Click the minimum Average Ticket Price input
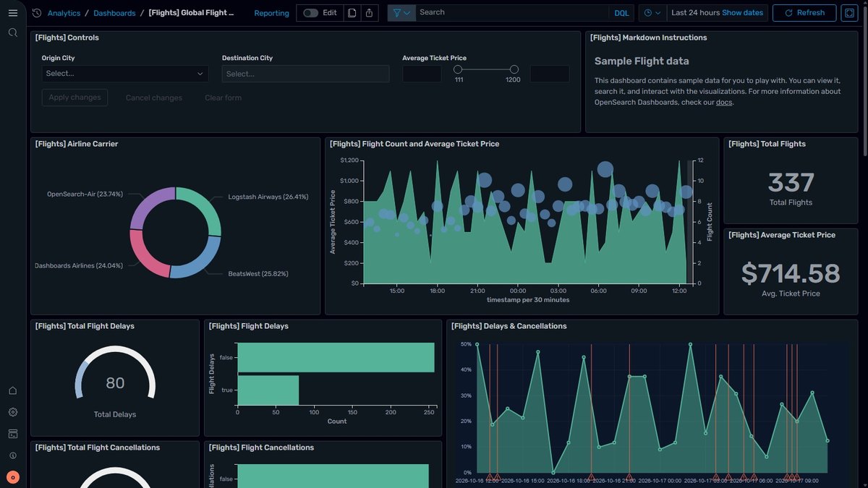Screen dimensions: 868x488 coord(422,74)
